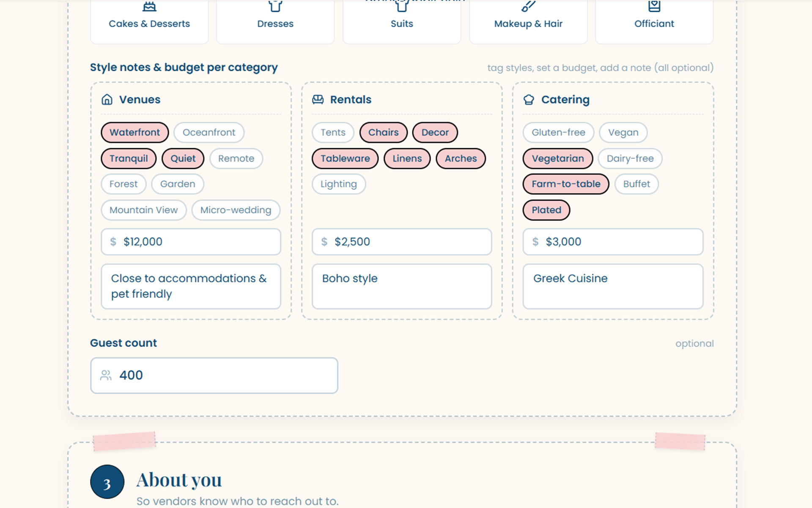The width and height of the screenshot is (812, 508).
Task: Click the optional label beside Guest count
Action: coord(694,343)
